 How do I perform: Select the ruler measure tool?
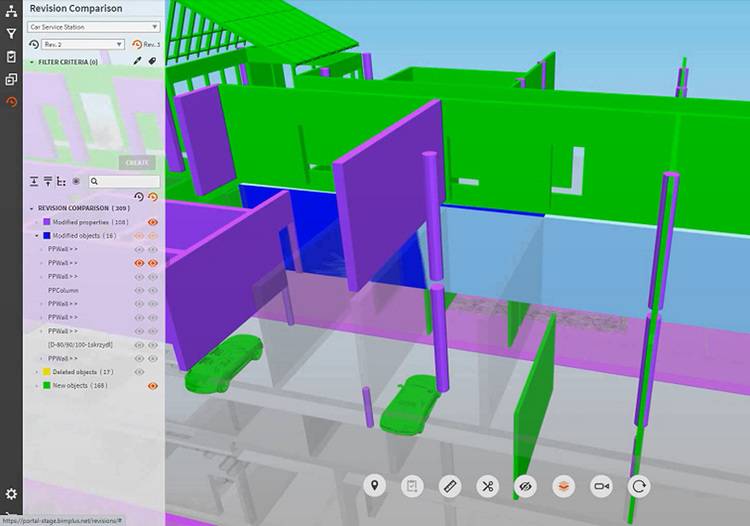tap(449, 487)
